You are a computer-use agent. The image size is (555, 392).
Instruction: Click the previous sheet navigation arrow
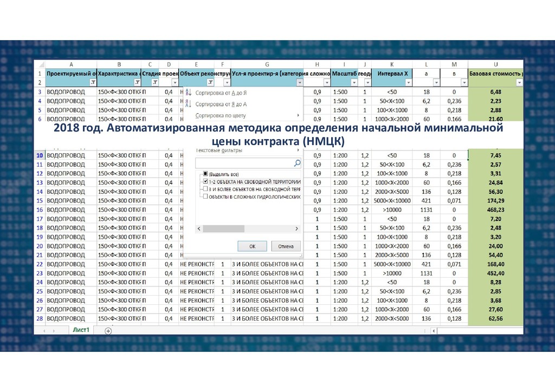point(44,331)
